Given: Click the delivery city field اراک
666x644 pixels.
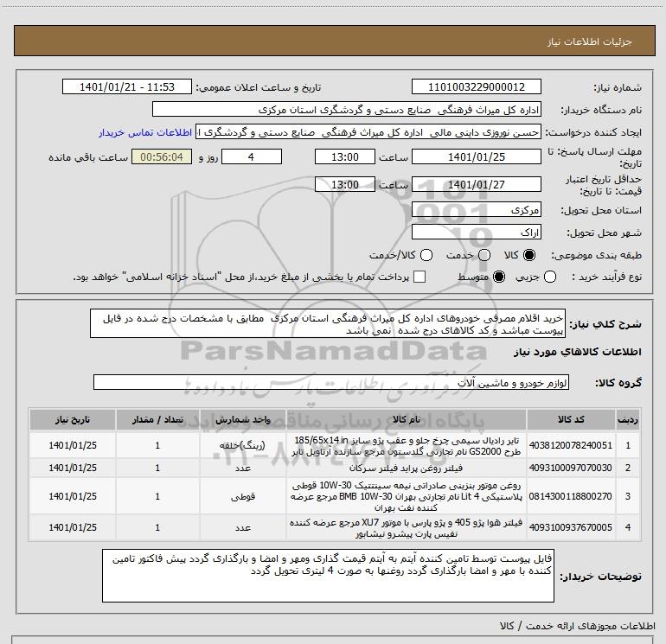Looking at the screenshot, I should tap(476, 232).
